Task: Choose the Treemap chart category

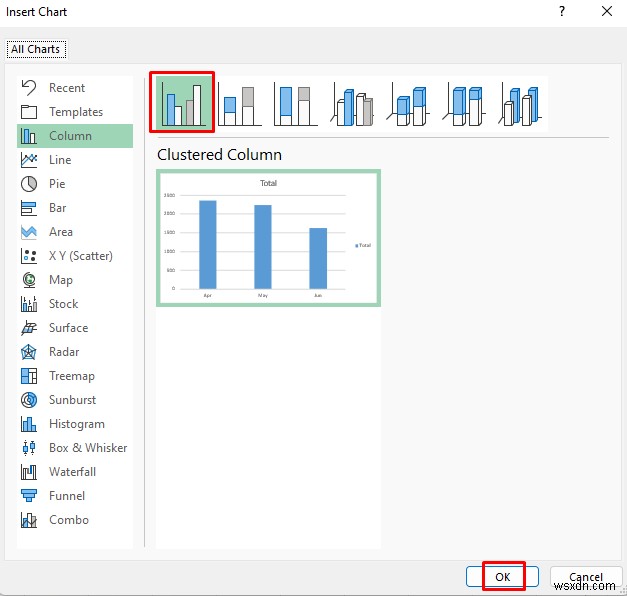Action: (x=75, y=376)
